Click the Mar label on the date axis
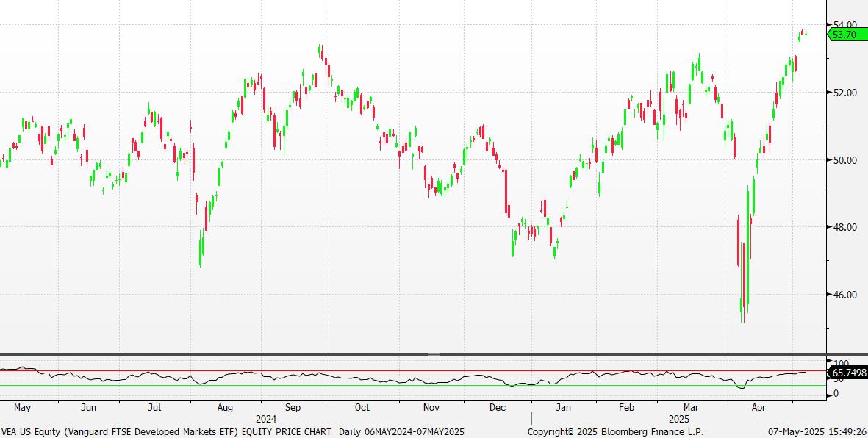Viewport: 868px width, 438px height. [691, 408]
